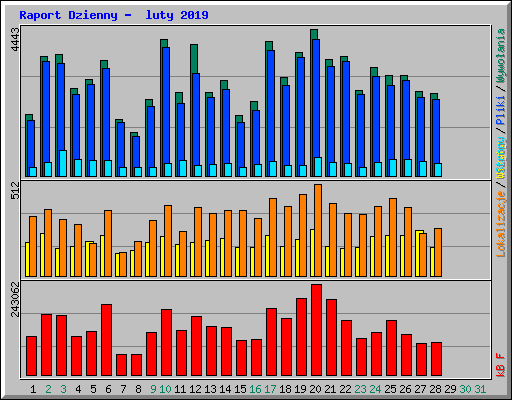512x400 pixels.
Task: Click the day 1 label on the axis
Action: tap(33, 389)
